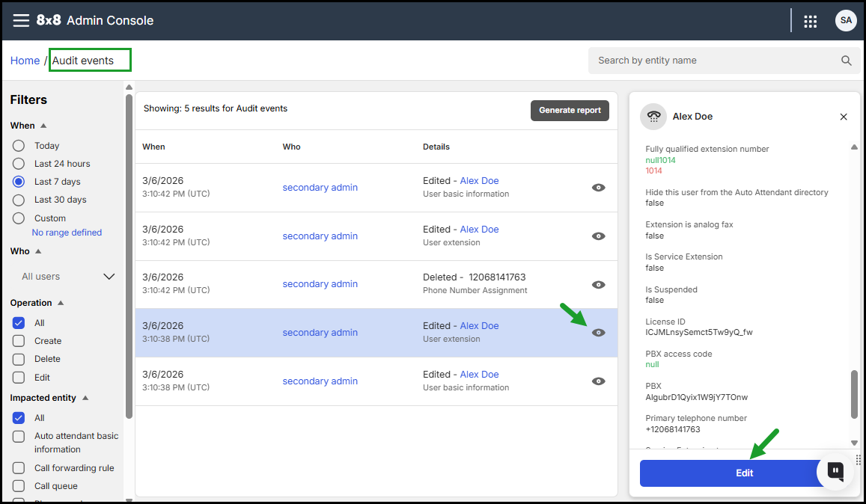866x504 pixels.
Task: Click the search magnifier icon
Action: (x=846, y=61)
